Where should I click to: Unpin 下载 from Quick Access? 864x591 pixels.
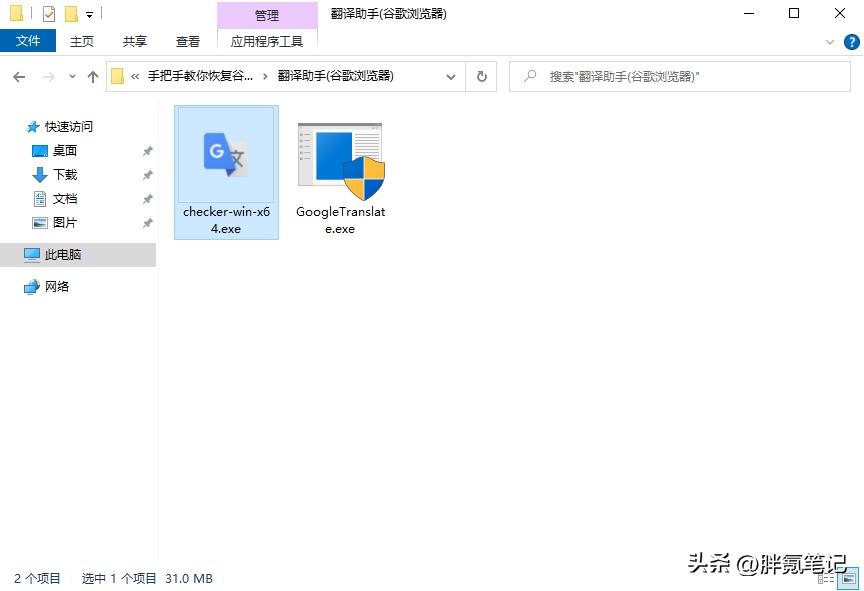[148, 174]
